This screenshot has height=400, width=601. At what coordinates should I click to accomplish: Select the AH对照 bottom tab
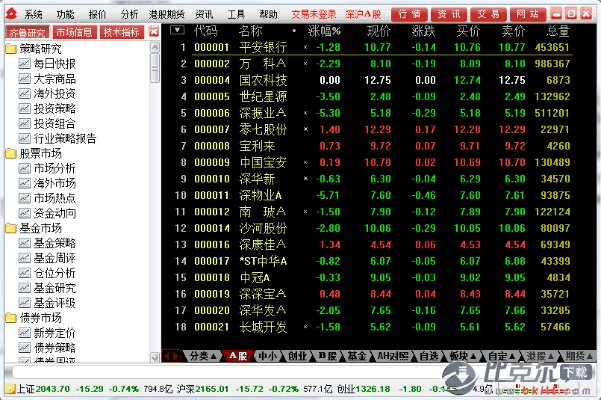point(392,356)
